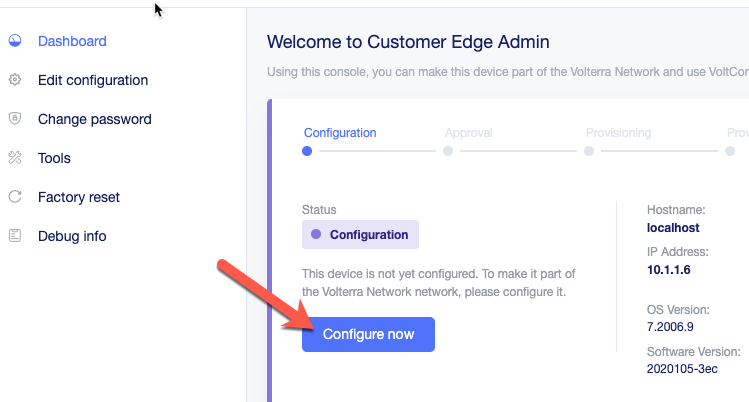Click the purple Configuration status badge
The image size is (749, 402).
pos(360,235)
